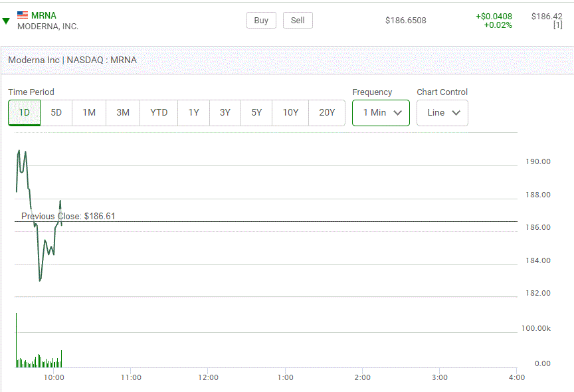
Task: Collapse the MRNA row with the green triangle
Action: pyautogui.click(x=5, y=21)
